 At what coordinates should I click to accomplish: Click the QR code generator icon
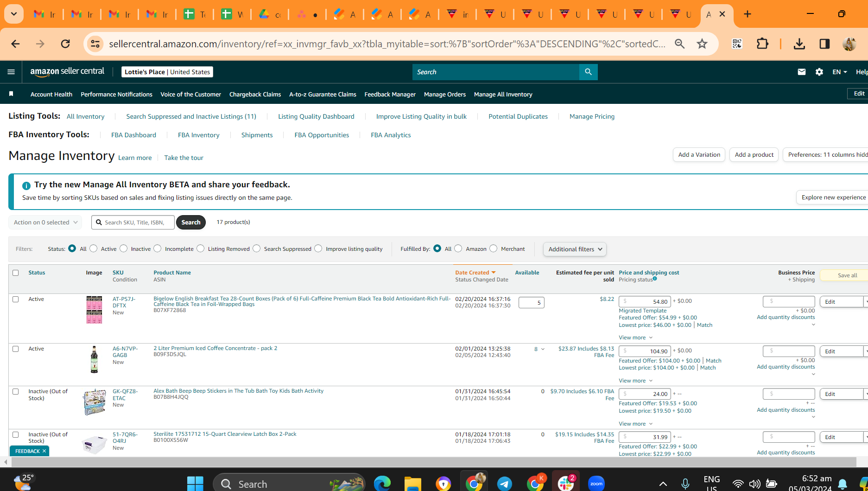(x=737, y=44)
